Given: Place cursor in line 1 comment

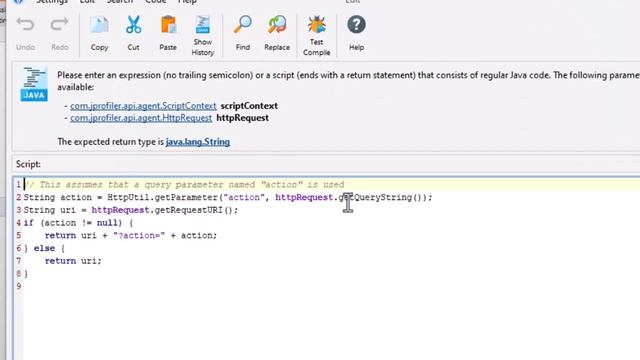Looking at the screenshot, I should click(x=184, y=185).
